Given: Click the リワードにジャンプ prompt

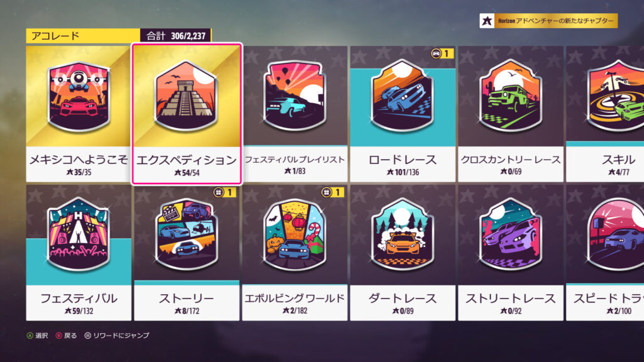Looking at the screenshot, I should [x=116, y=336].
